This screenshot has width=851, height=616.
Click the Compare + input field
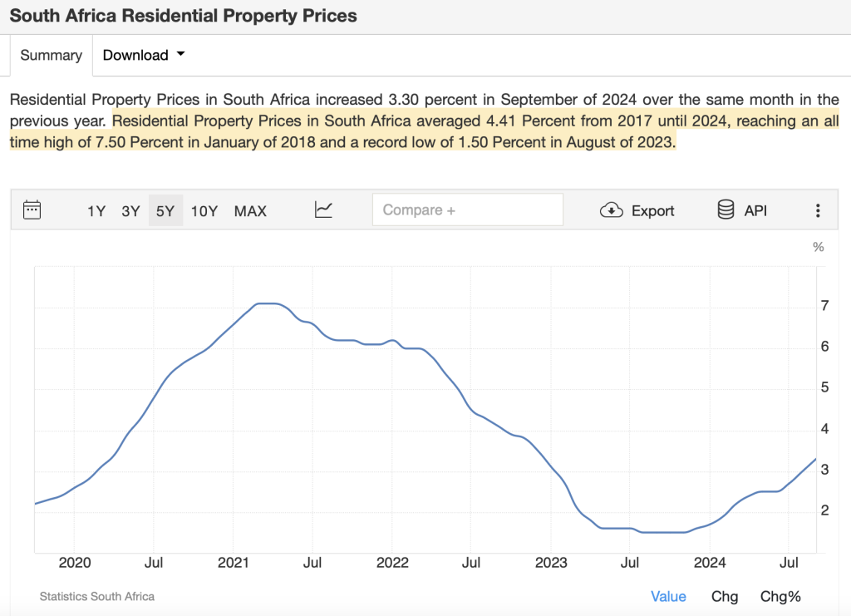pos(467,210)
